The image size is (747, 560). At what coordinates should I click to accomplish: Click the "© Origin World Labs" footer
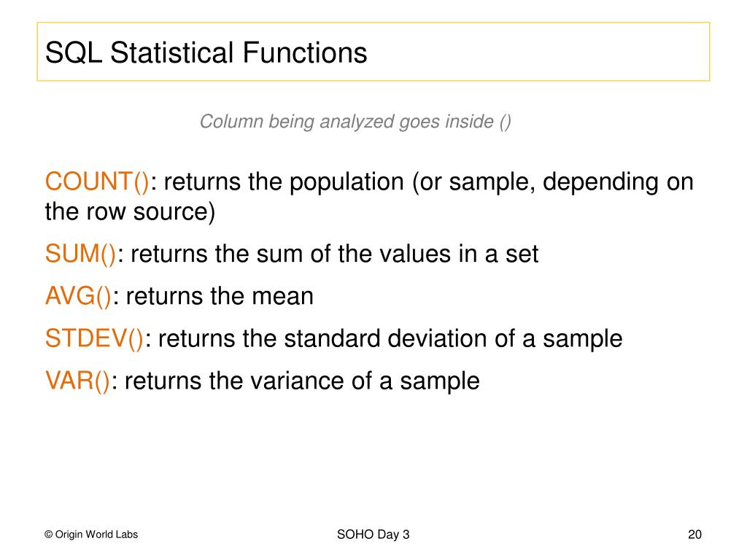(91, 534)
